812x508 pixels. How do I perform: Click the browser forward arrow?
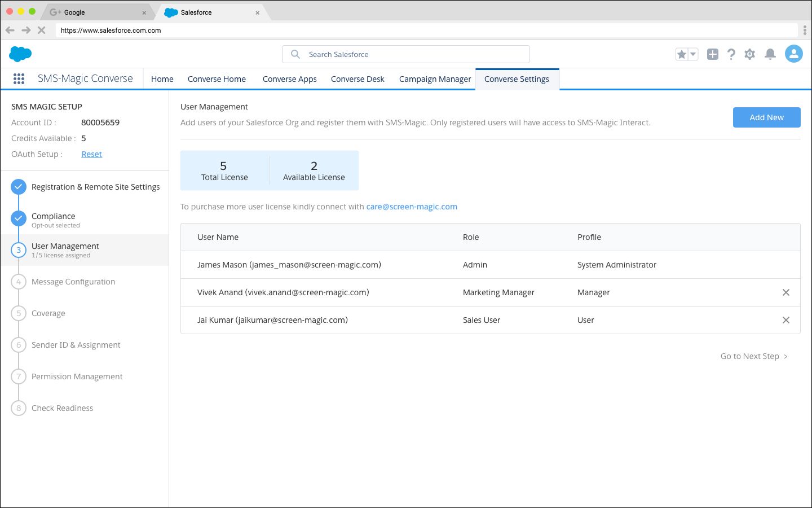point(26,30)
